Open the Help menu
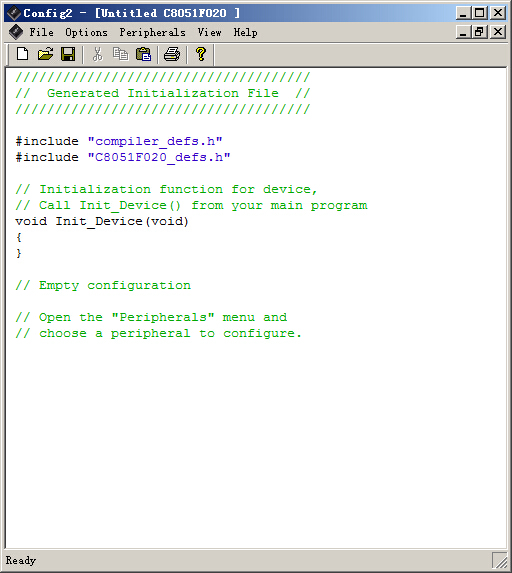 (x=245, y=33)
